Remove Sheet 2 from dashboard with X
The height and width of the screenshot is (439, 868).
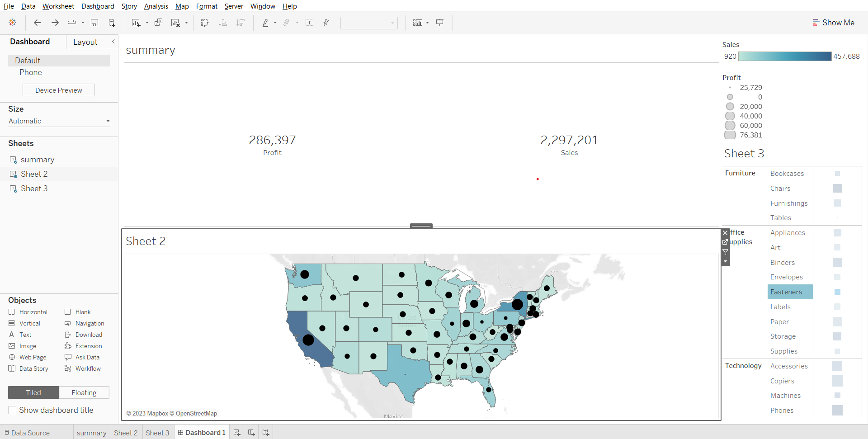point(726,233)
